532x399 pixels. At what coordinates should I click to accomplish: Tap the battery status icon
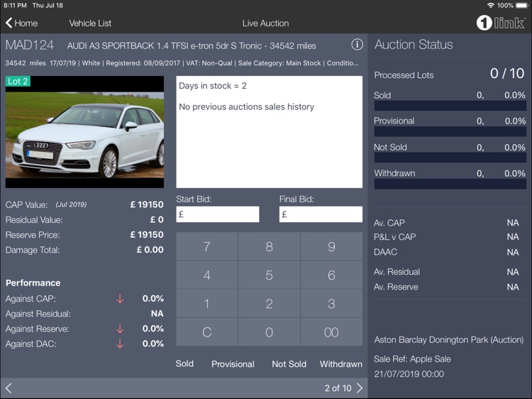522,6
